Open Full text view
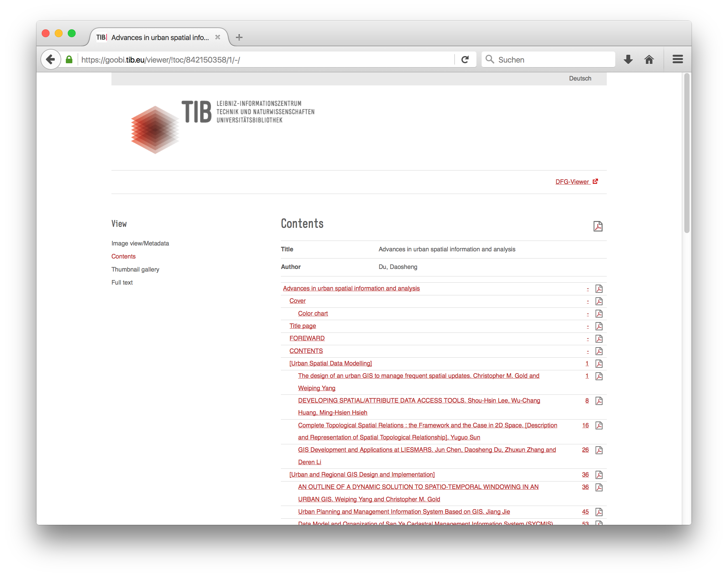 [122, 282]
